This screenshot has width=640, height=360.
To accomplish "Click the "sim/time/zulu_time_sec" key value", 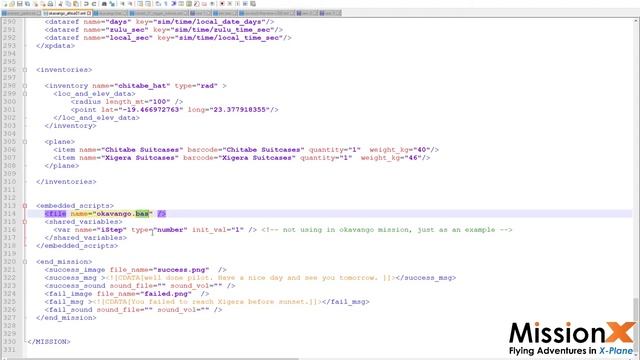I will click(222, 30).
